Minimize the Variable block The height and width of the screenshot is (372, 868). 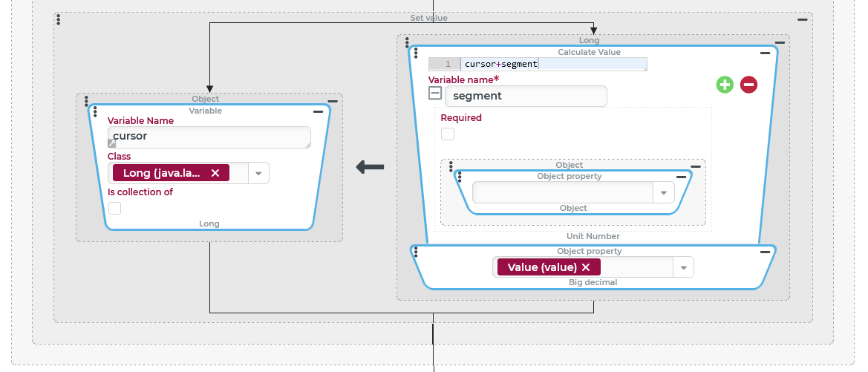pyautogui.click(x=319, y=112)
